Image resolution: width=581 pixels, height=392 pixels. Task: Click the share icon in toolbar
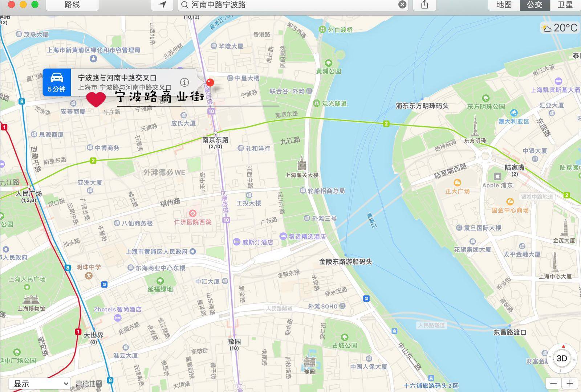[x=424, y=5]
